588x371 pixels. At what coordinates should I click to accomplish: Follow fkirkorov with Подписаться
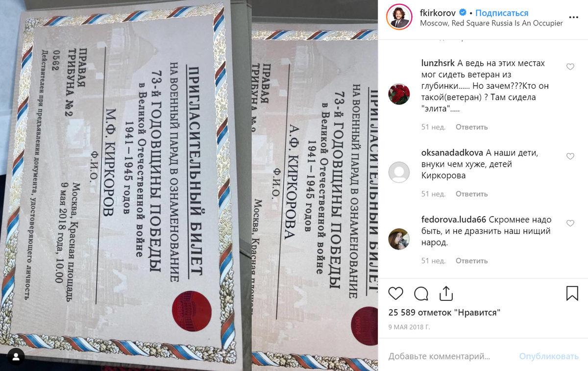pyautogui.click(x=501, y=13)
